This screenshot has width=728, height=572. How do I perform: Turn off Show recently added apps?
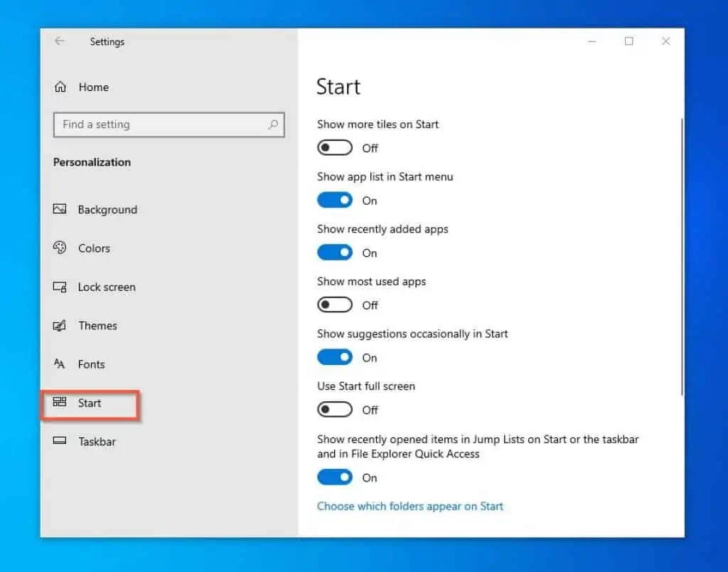[334, 252]
